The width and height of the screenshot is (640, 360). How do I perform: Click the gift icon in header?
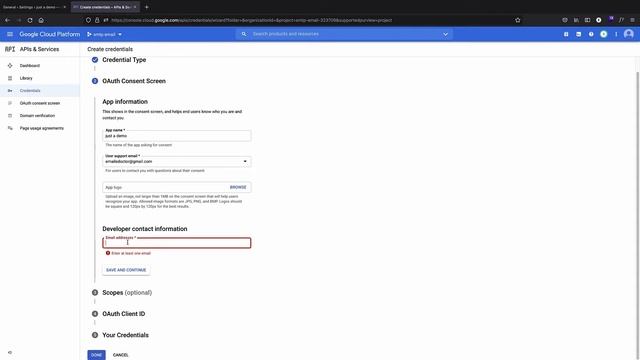click(x=566, y=34)
